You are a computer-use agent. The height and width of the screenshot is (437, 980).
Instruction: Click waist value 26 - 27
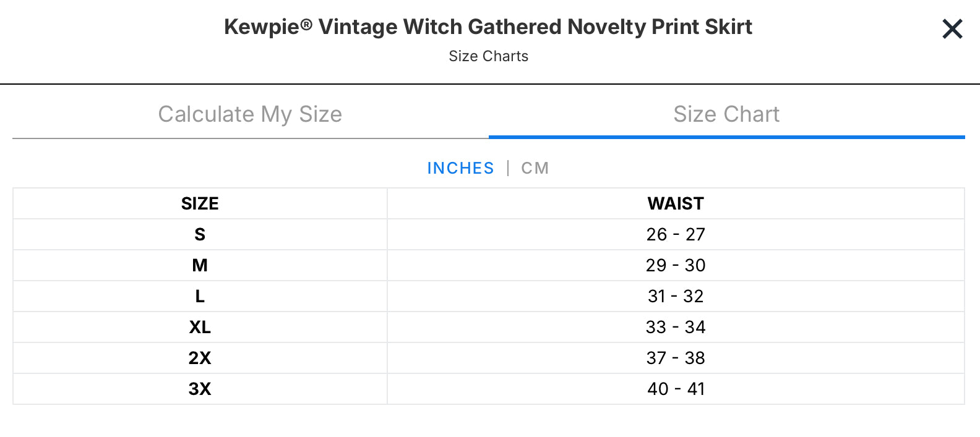point(676,234)
